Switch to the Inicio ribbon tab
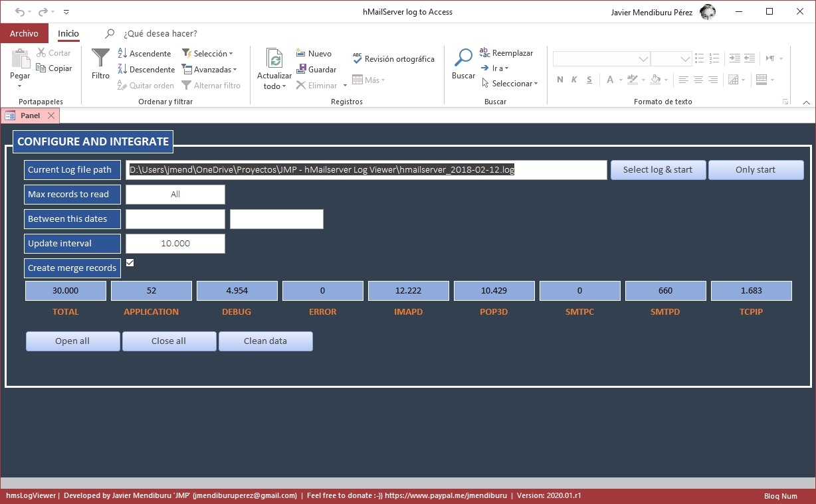The width and height of the screenshot is (816, 504). (68, 33)
